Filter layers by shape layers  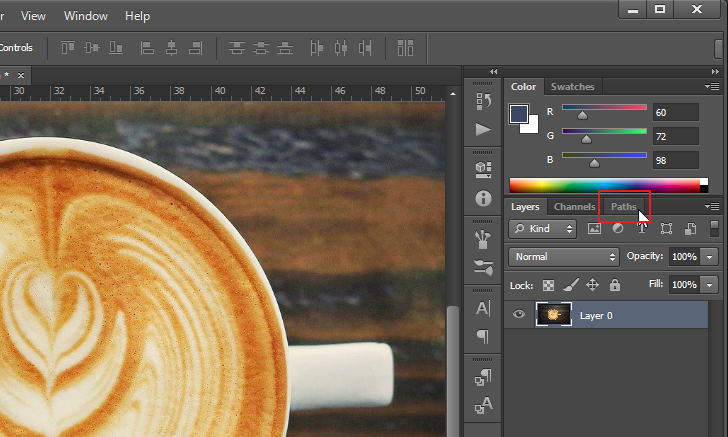click(x=666, y=228)
